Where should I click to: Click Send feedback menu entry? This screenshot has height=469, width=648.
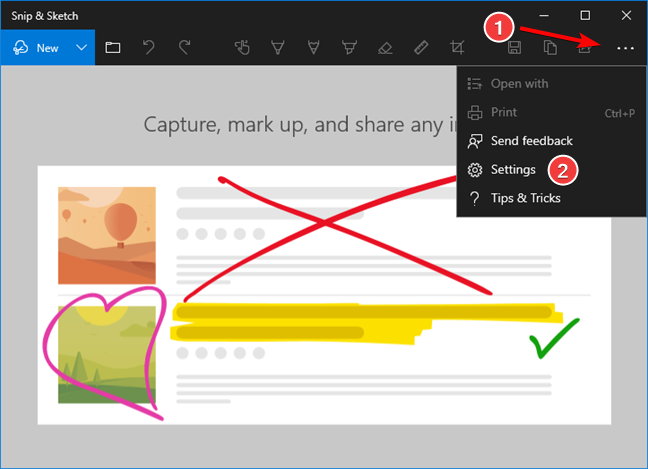click(531, 141)
